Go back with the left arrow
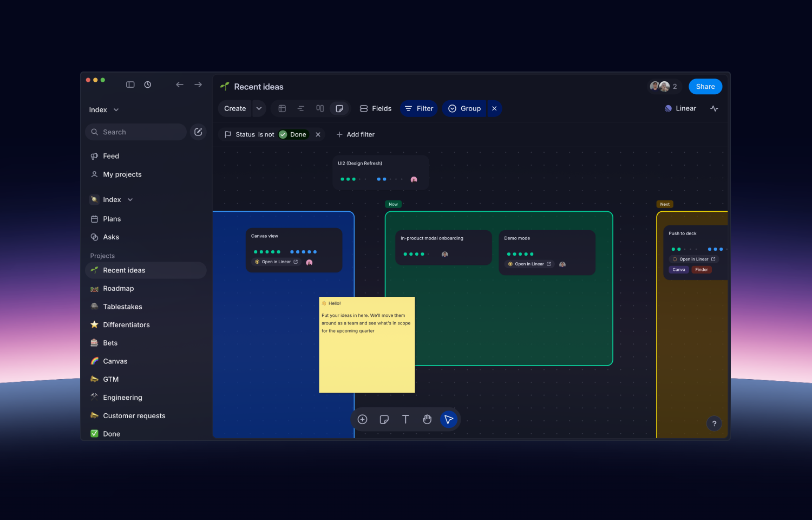 (180, 84)
